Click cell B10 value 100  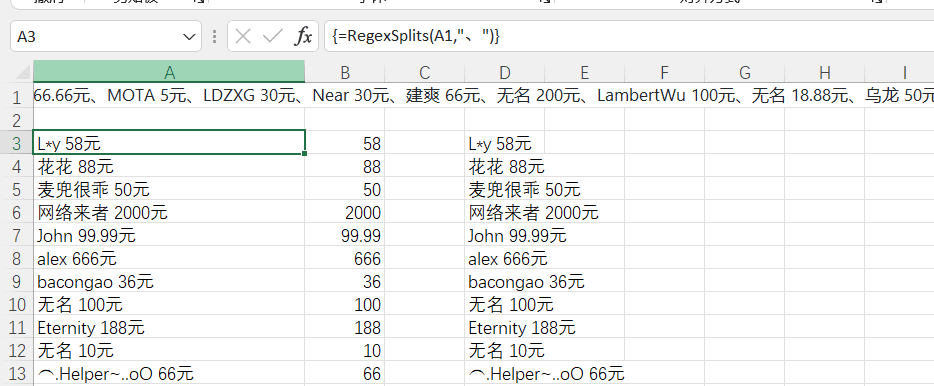pos(345,304)
